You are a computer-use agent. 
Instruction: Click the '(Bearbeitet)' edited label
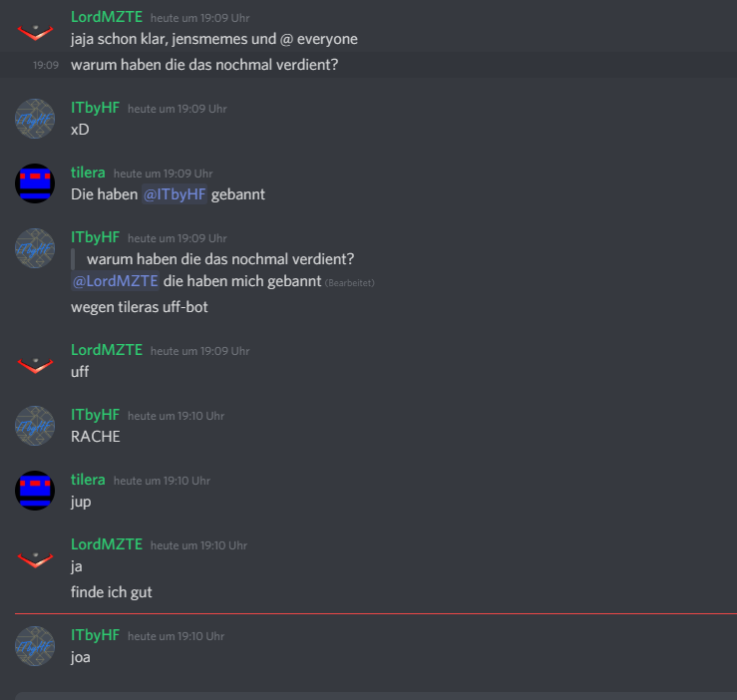[350, 283]
